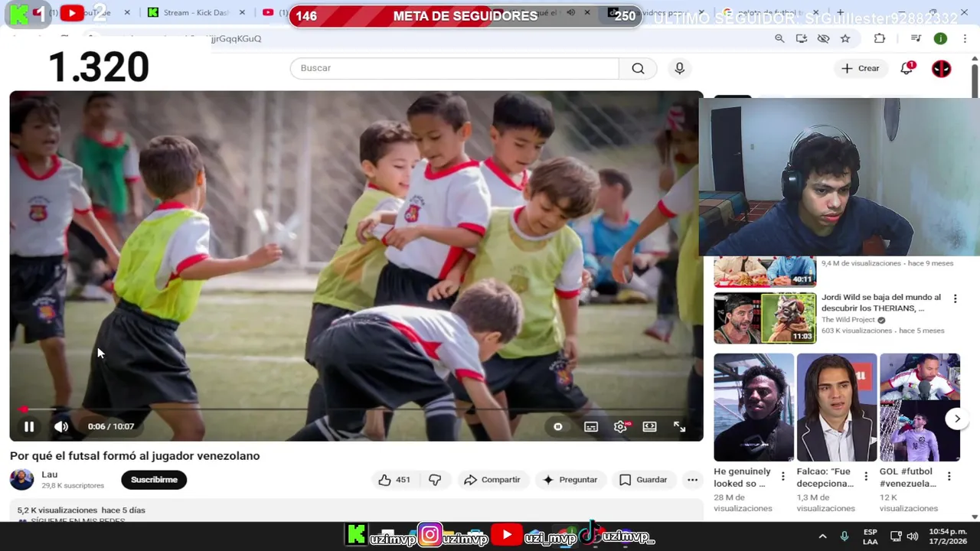The height and width of the screenshot is (551, 980).
Task: Bookmark this page with the star
Action: pyautogui.click(x=845, y=38)
